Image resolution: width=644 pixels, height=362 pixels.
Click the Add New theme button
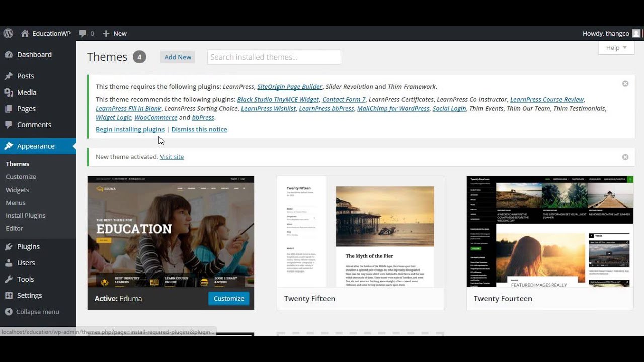click(x=178, y=57)
